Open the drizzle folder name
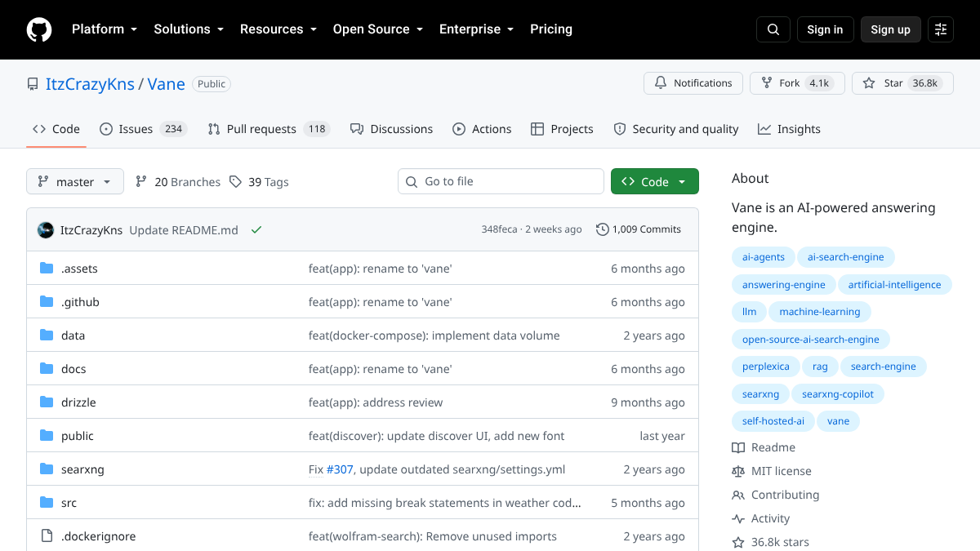 tap(78, 402)
